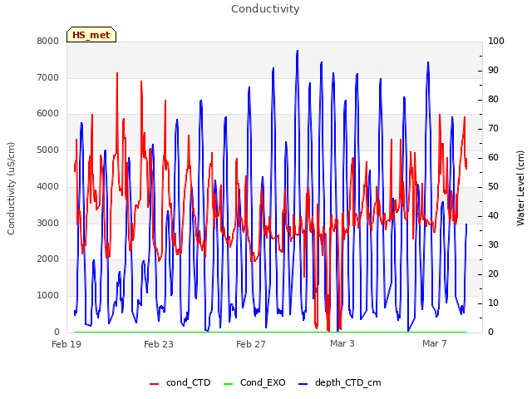Click the 3000 left axis tick label
Screen dimensions: 532x399
[x=48, y=223]
